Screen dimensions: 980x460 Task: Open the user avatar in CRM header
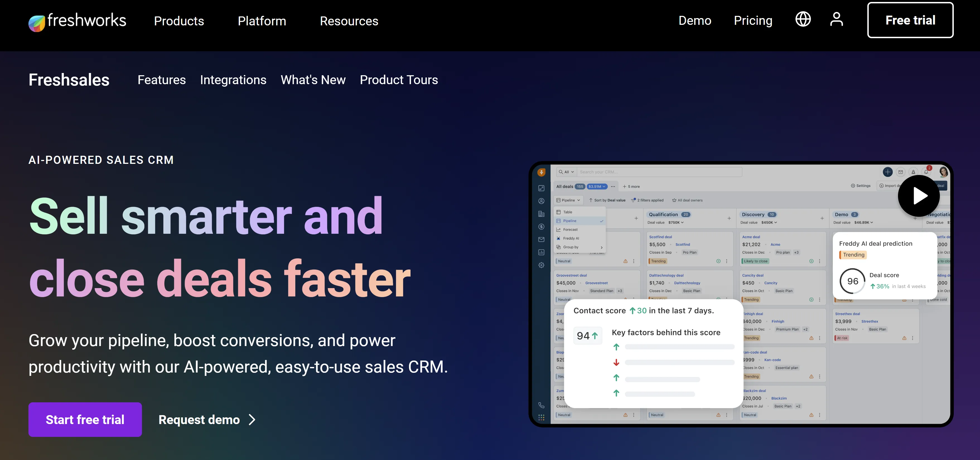click(x=943, y=172)
